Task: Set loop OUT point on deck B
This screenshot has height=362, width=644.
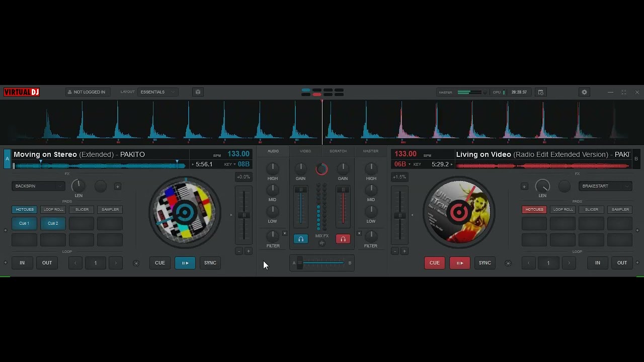Action: [x=622, y=263]
